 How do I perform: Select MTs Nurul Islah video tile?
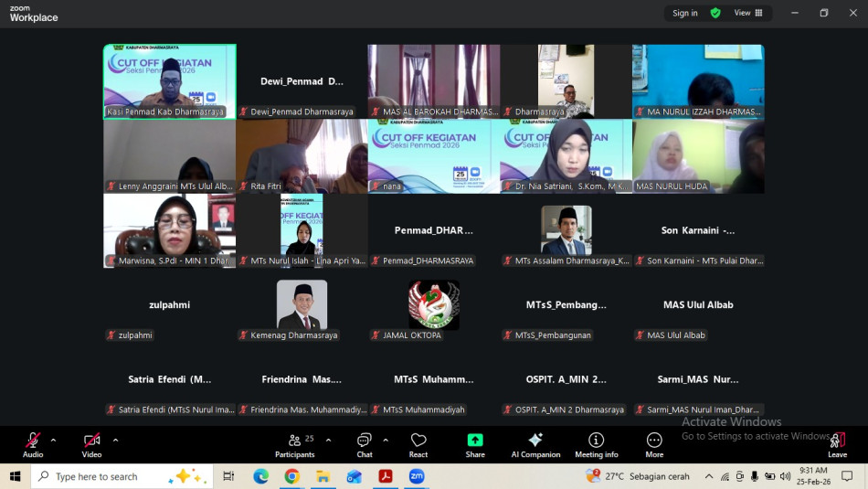(302, 230)
